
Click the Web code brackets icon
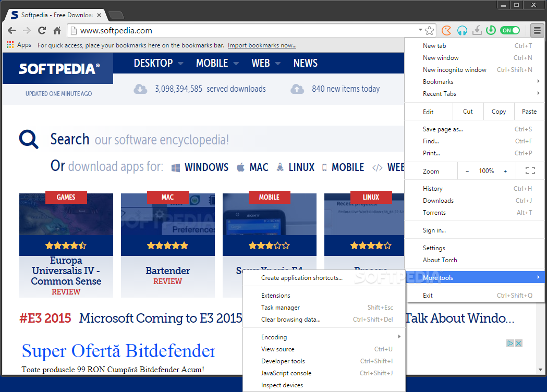tap(377, 168)
